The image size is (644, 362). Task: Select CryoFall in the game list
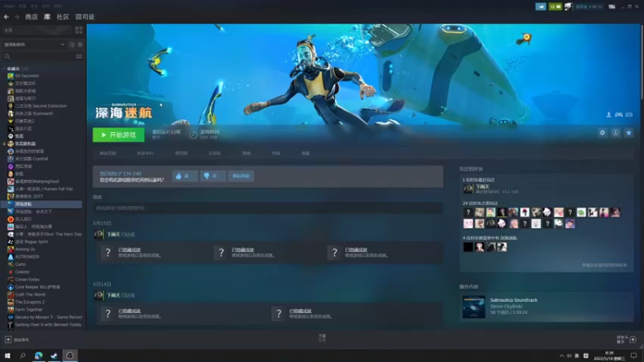(31, 158)
